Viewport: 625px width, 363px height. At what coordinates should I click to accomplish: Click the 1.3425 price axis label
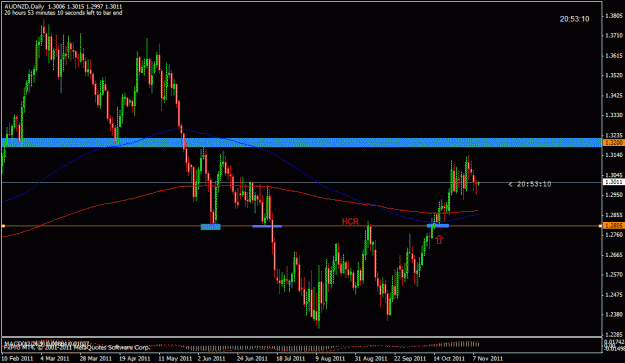613,96
